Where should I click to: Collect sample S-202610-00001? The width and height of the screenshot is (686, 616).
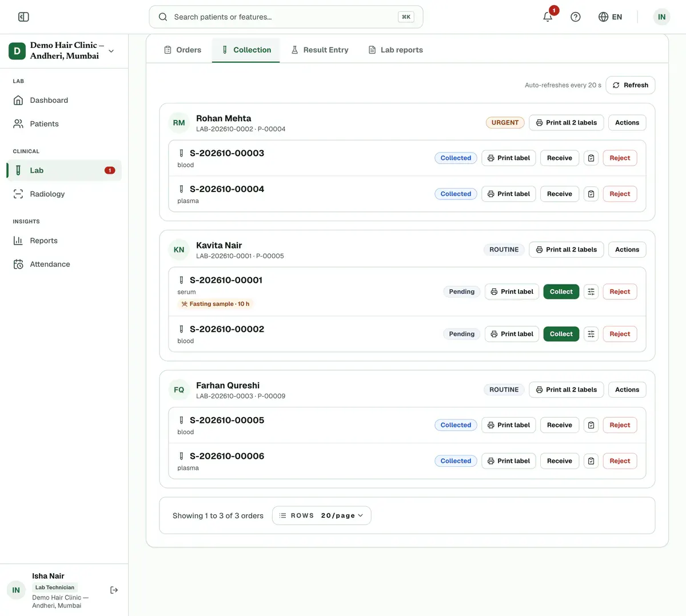click(x=561, y=292)
